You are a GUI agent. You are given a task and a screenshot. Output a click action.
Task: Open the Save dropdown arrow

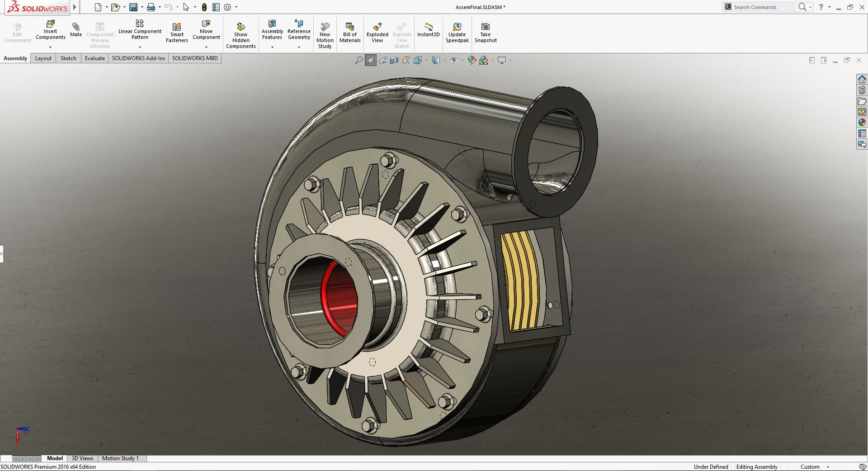click(x=142, y=7)
